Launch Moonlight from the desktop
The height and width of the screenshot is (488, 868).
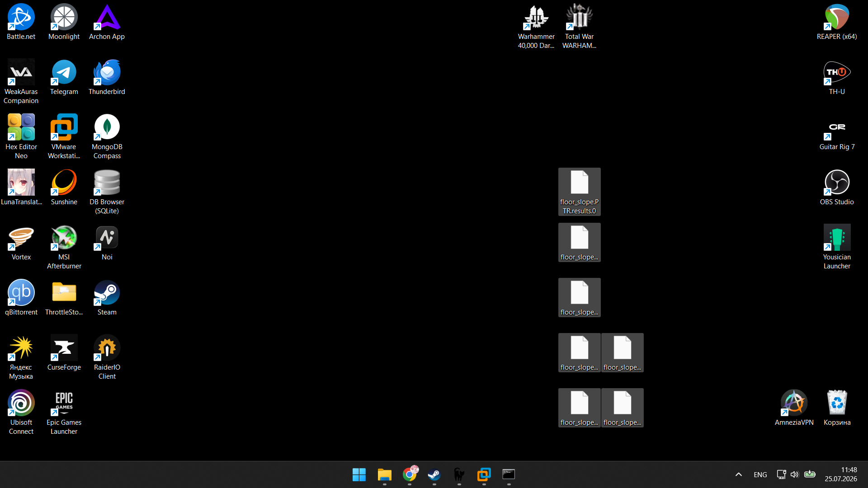[64, 22]
